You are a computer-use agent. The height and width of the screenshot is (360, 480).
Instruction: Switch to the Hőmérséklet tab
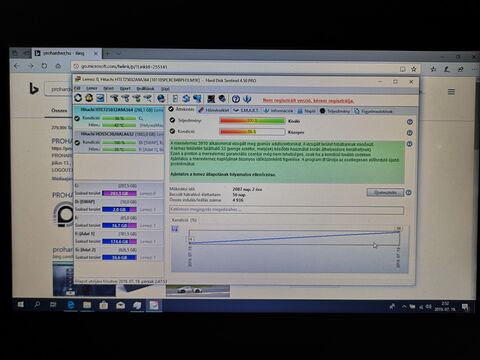pos(214,110)
